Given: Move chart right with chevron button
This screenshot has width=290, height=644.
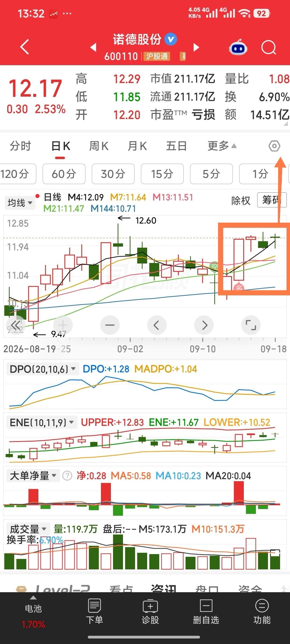Looking at the screenshot, I should pyautogui.click(x=204, y=325).
